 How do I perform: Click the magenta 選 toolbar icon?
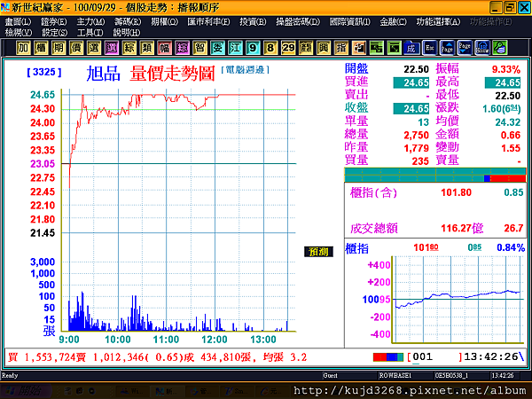point(112,48)
